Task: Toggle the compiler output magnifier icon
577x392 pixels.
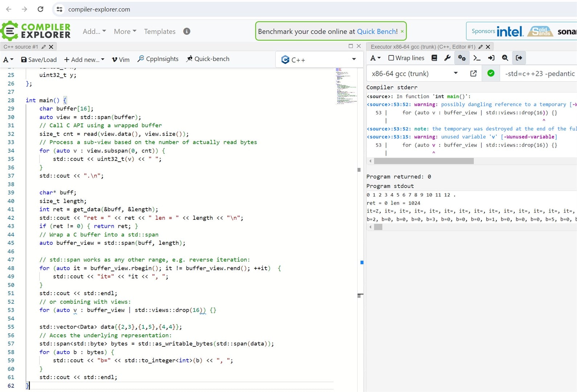Action: point(505,58)
